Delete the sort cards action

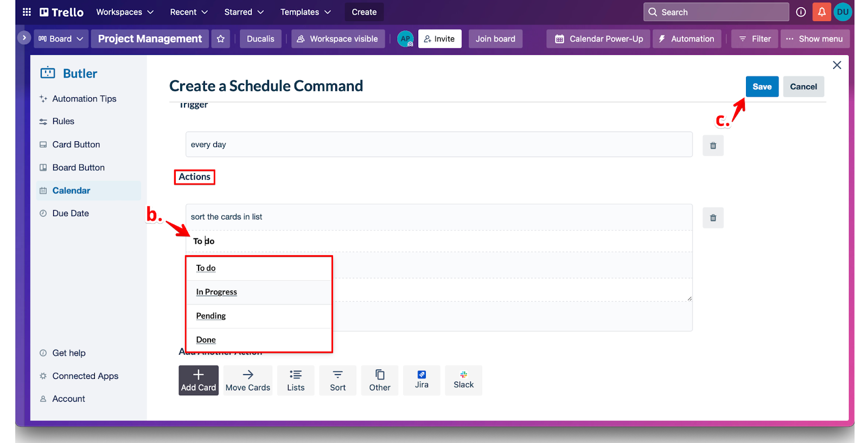point(713,218)
